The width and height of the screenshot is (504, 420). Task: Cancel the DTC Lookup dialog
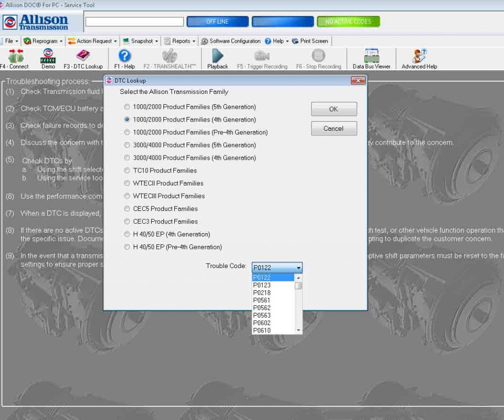click(x=334, y=128)
